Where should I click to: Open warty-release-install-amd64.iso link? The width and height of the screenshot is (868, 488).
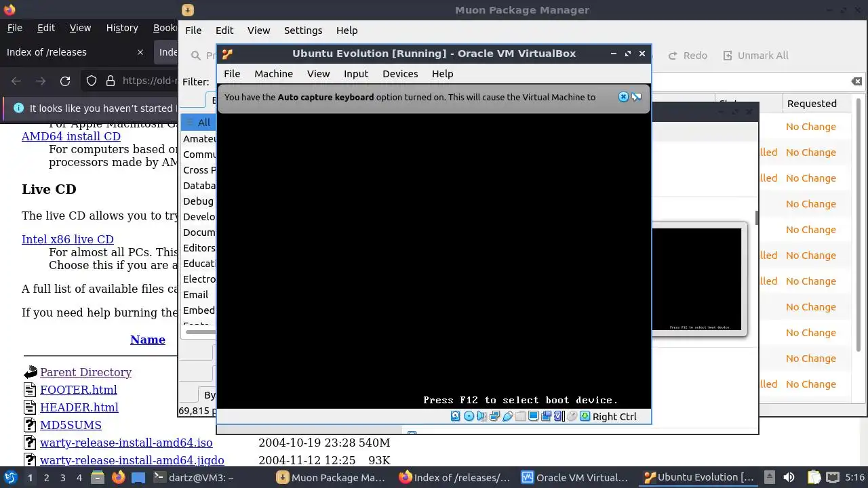126,443
